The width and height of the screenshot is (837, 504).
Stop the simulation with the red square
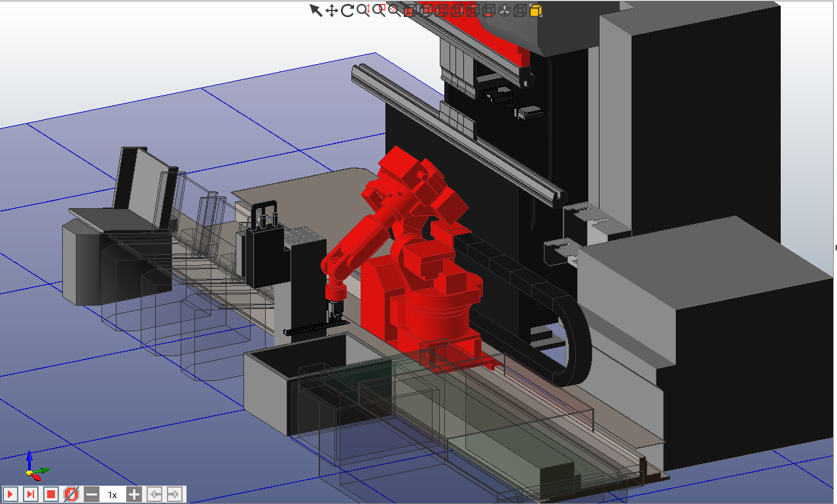pos(51,494)
